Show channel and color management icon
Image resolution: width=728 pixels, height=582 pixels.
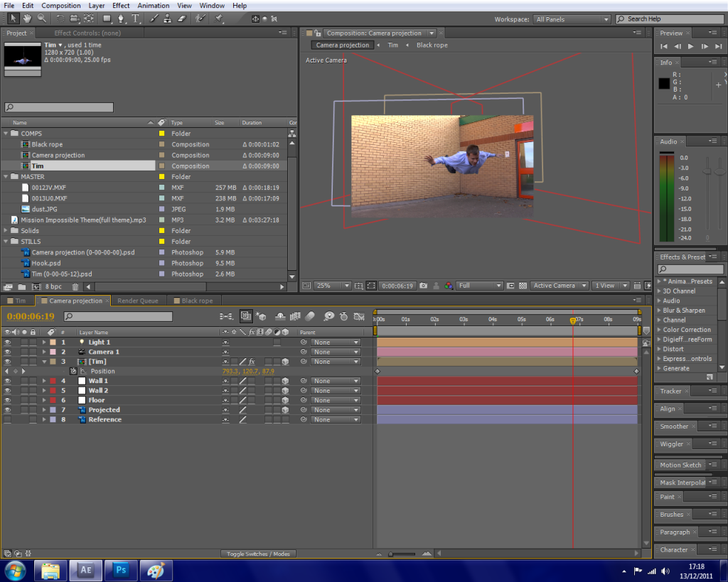449,286
